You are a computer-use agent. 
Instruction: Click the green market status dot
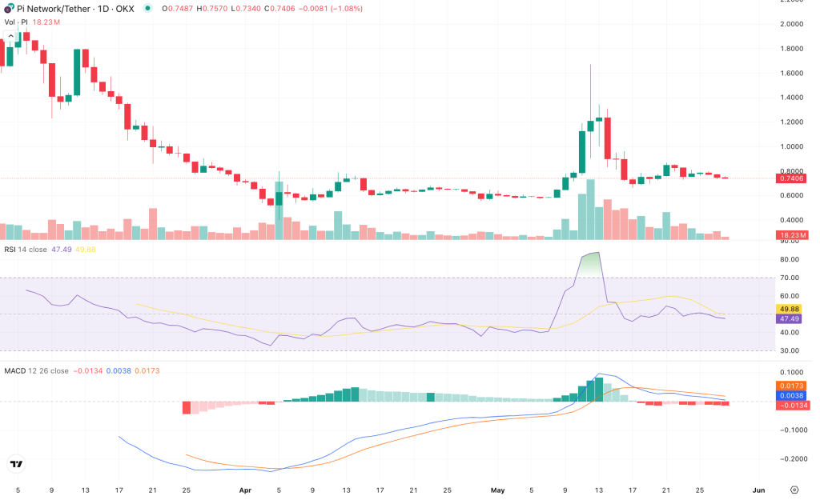[x=148, y=8]
